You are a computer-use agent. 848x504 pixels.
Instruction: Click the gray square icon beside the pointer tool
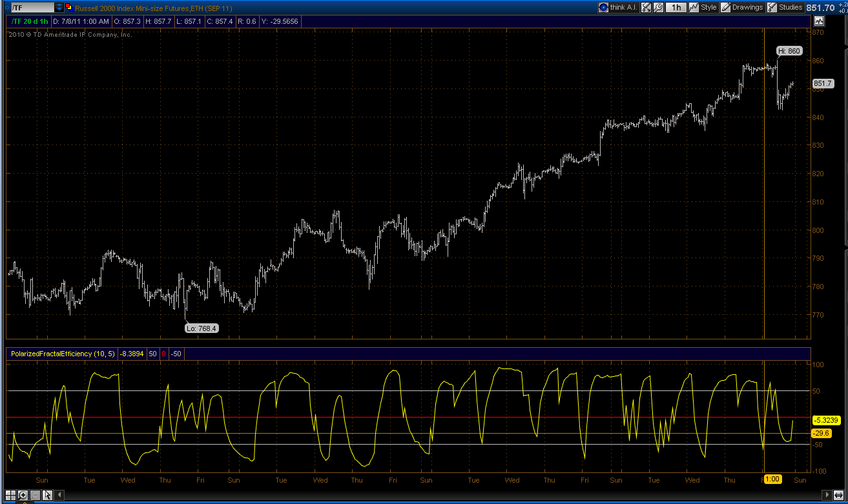[36, 495]
